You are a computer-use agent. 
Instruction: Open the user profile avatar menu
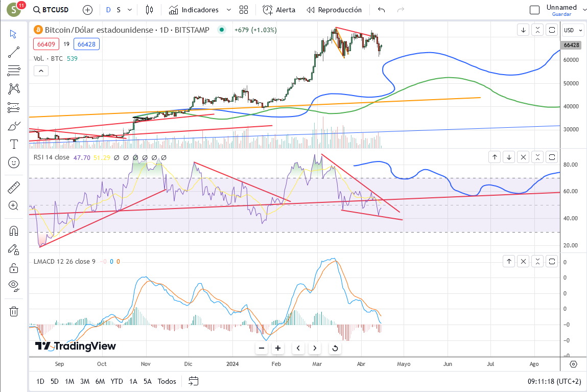(x=14, y=10)
